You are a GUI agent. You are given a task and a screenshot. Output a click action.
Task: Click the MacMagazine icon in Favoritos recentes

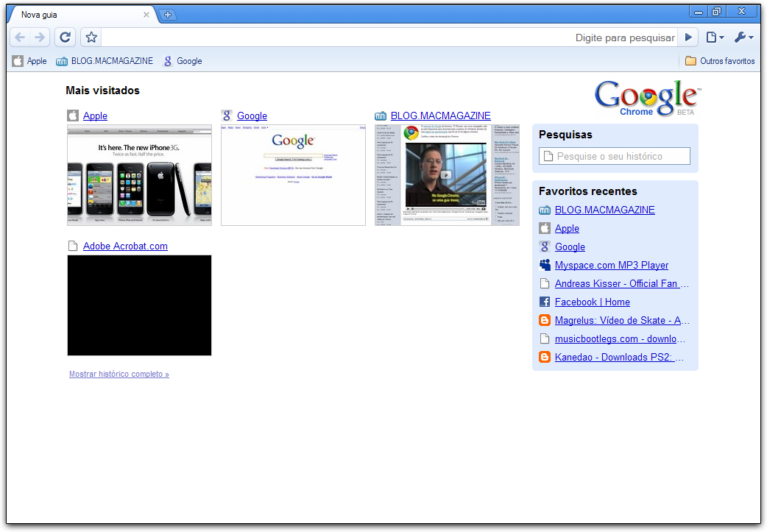point(545,210)
